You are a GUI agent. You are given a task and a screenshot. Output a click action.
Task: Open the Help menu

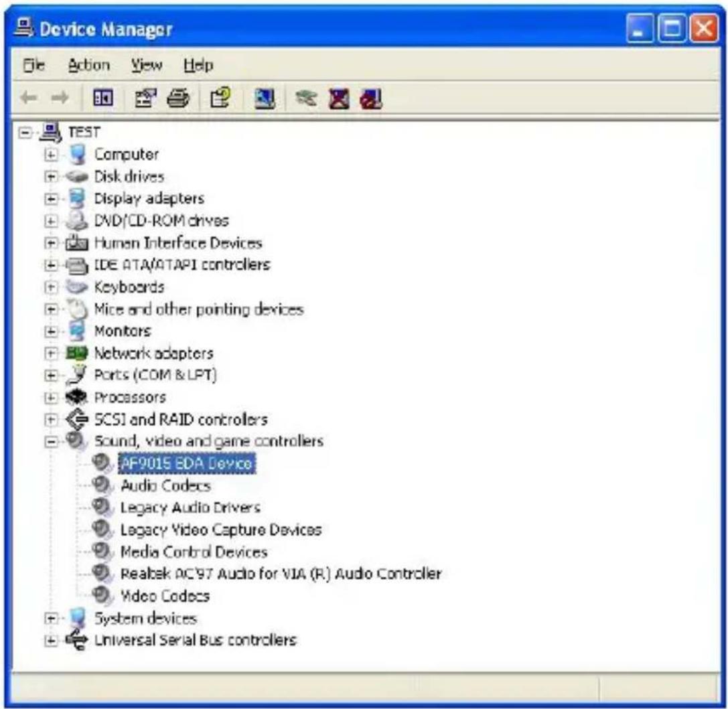click(x=198, y=65)
